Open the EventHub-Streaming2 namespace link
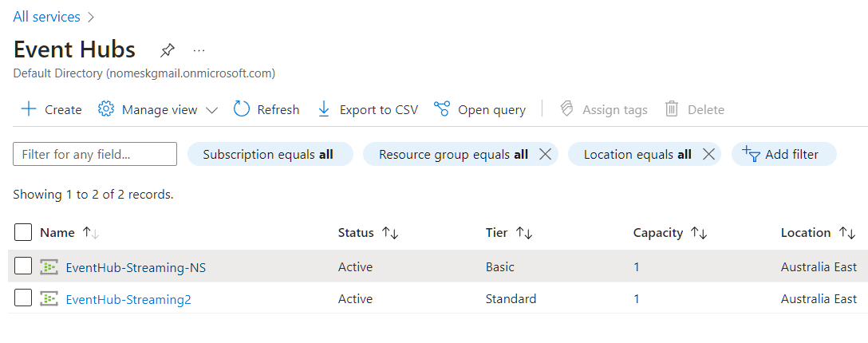The height and width of the screenshot is (343, 868). [128, 299]
